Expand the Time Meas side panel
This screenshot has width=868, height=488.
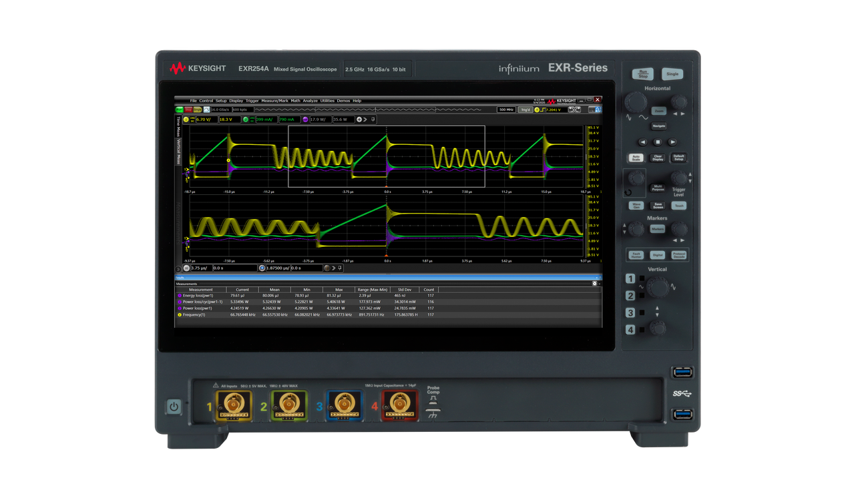click(x=178, y=126)
